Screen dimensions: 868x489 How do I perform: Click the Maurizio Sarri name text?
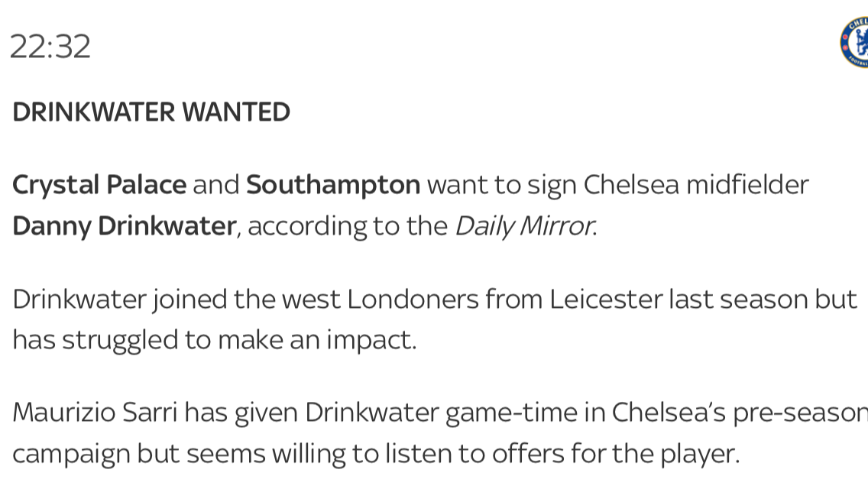[x=96, y=413]
